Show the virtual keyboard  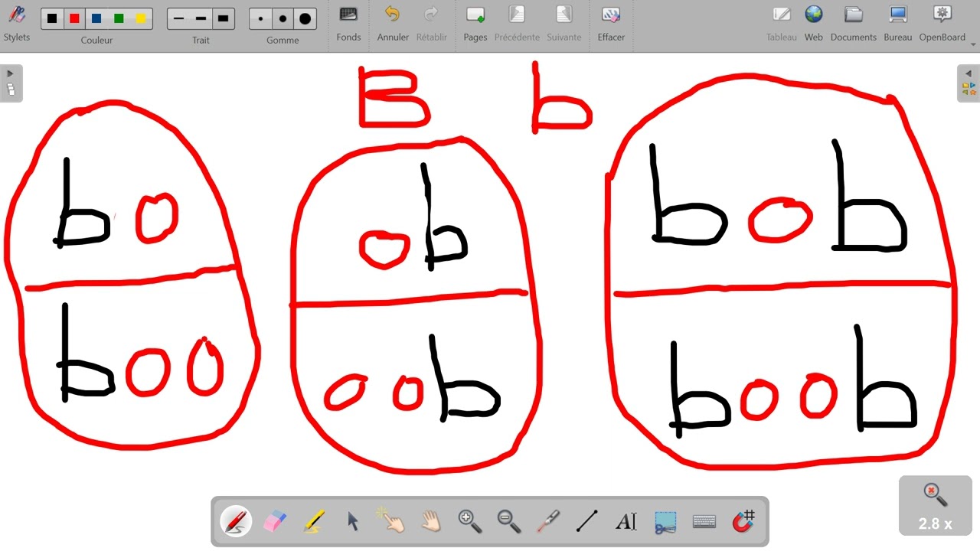point(704,522)
